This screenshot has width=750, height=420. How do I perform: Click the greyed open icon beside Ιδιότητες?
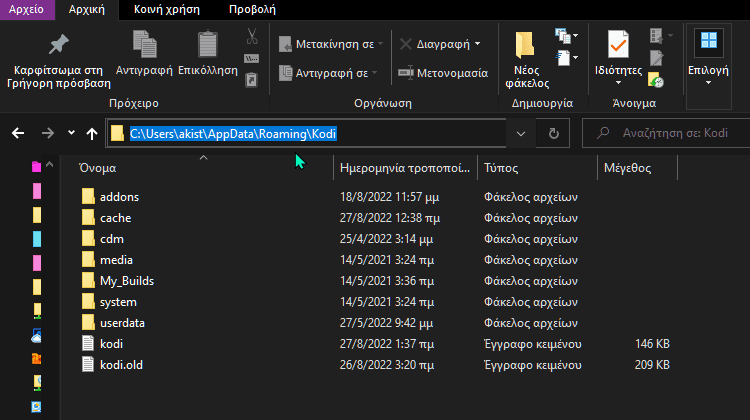click(656, 35)
